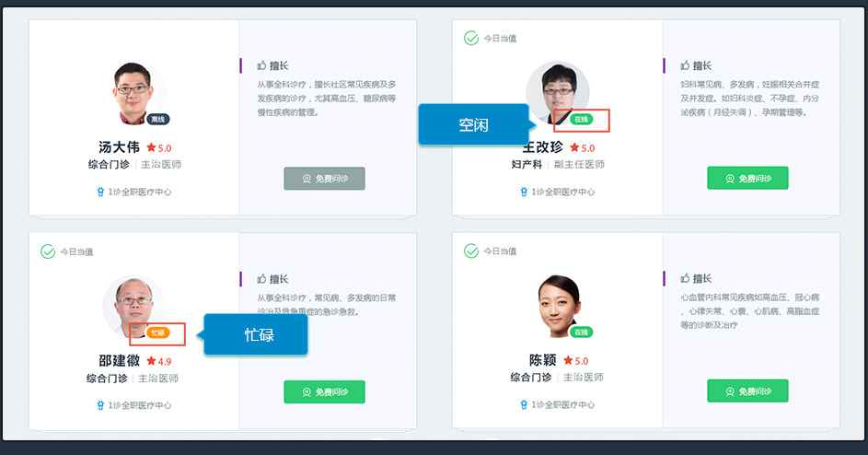Image resolution: width=868 pixels, height=455 pixels.
Task: Open doctor name 汤大伟
Action: (x=119, y=147)
